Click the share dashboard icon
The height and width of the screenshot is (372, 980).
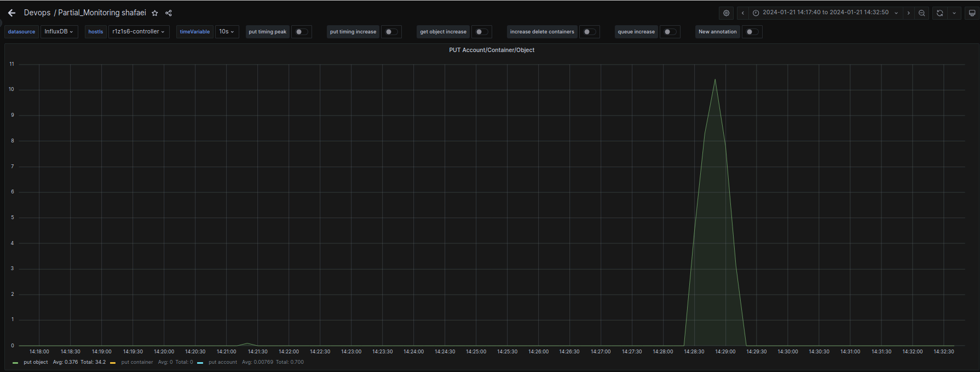pyautogui.click(x=169, y=13)
